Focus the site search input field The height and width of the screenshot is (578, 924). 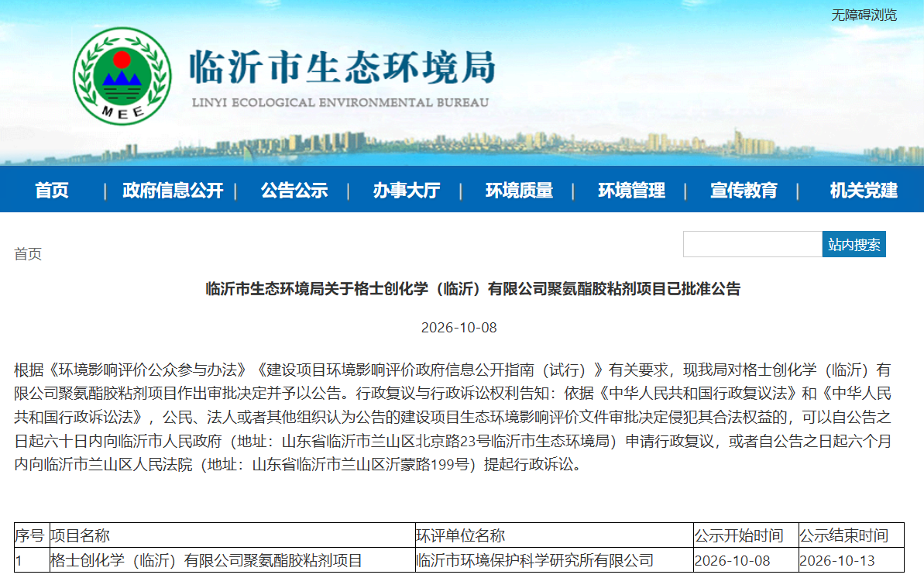tap(753, 244)
